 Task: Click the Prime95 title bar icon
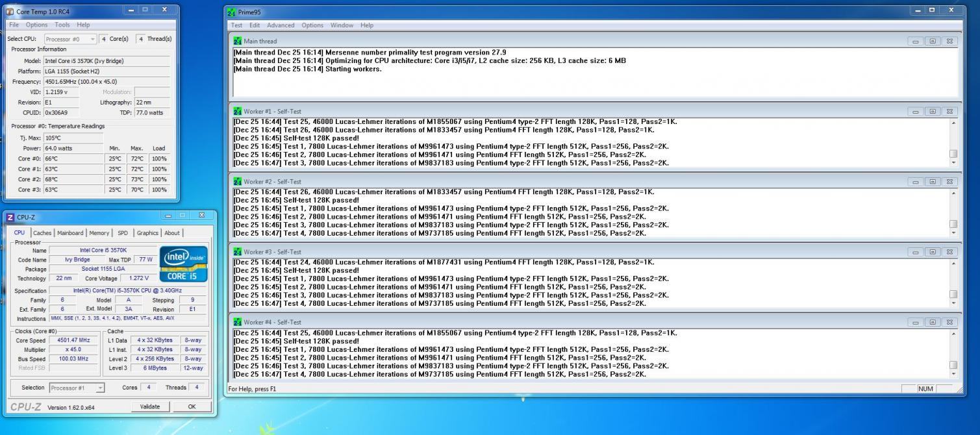232,12
